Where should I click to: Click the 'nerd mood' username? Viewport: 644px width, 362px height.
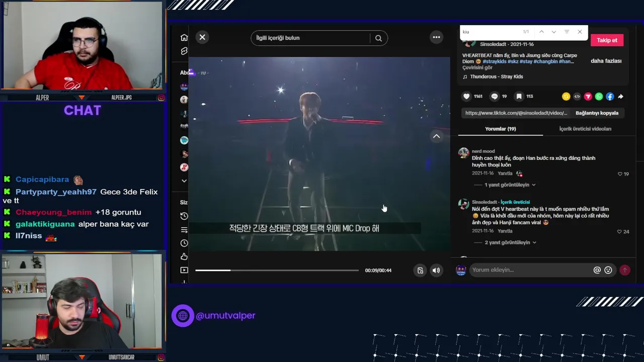(483, 151)
